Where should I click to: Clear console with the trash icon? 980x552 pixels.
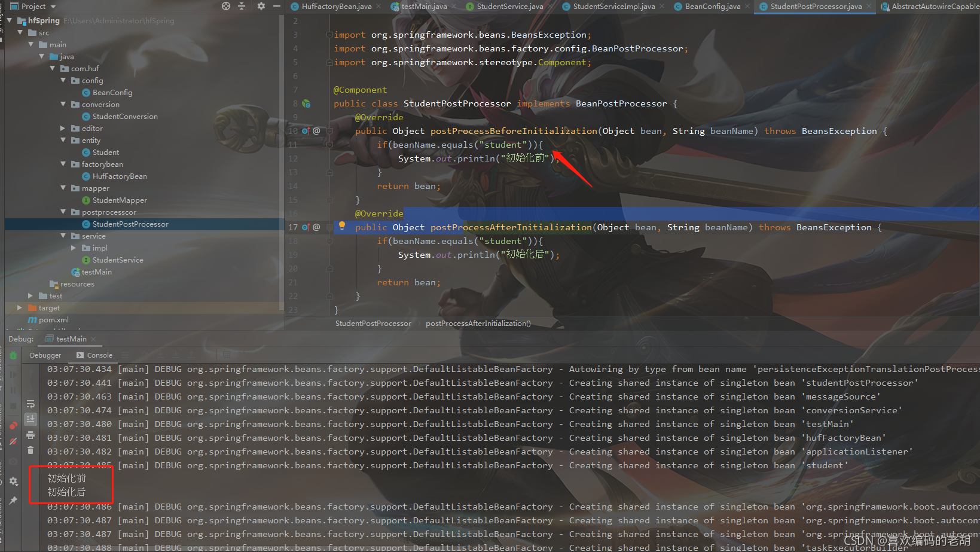[x=30, y=450]
